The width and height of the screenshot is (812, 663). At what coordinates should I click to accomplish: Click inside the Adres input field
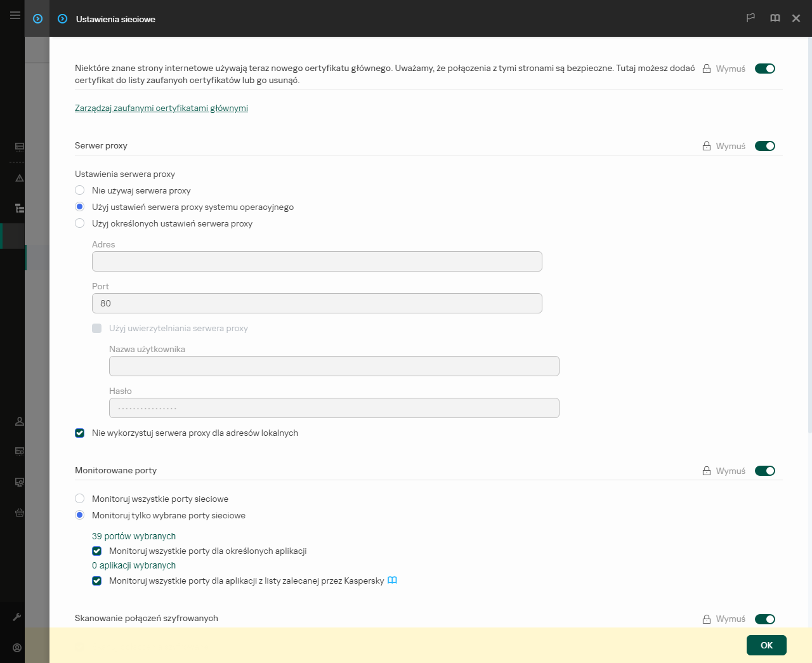pyautogui.click(x=317, y=261)
